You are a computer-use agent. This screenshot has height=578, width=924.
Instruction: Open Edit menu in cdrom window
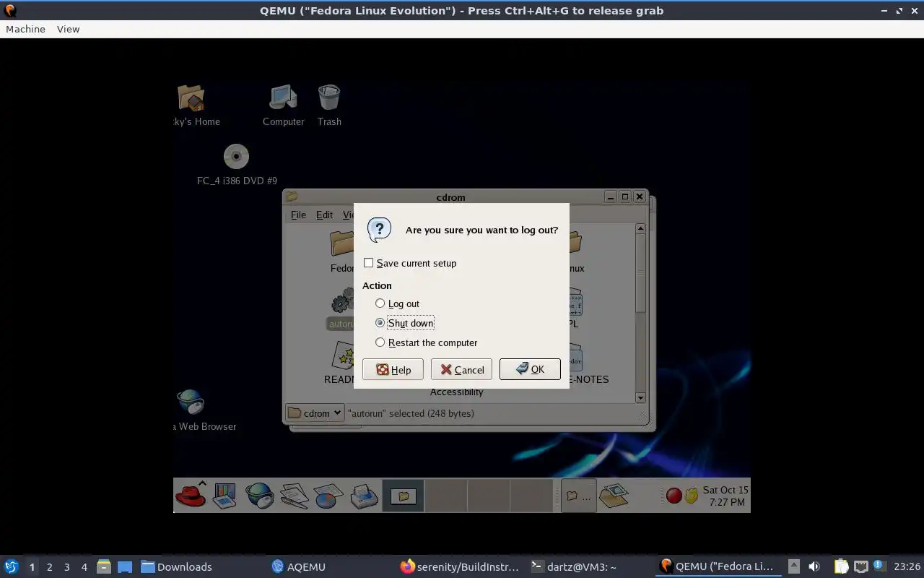tap(325, 215)
